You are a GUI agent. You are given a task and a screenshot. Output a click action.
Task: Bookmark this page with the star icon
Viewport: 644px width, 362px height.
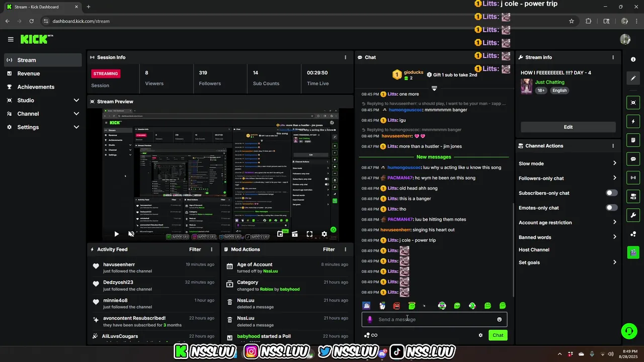[572, 21]
